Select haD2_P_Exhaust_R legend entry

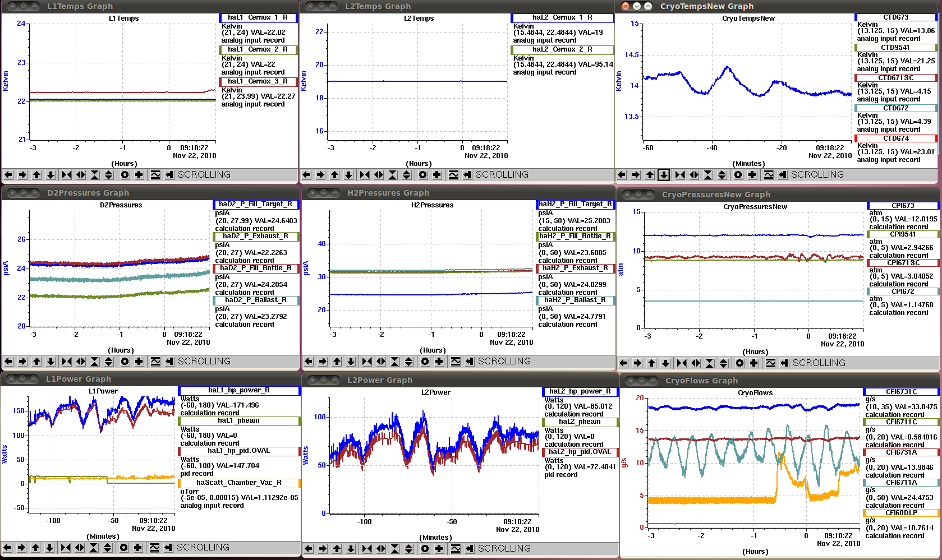(256, 237)
